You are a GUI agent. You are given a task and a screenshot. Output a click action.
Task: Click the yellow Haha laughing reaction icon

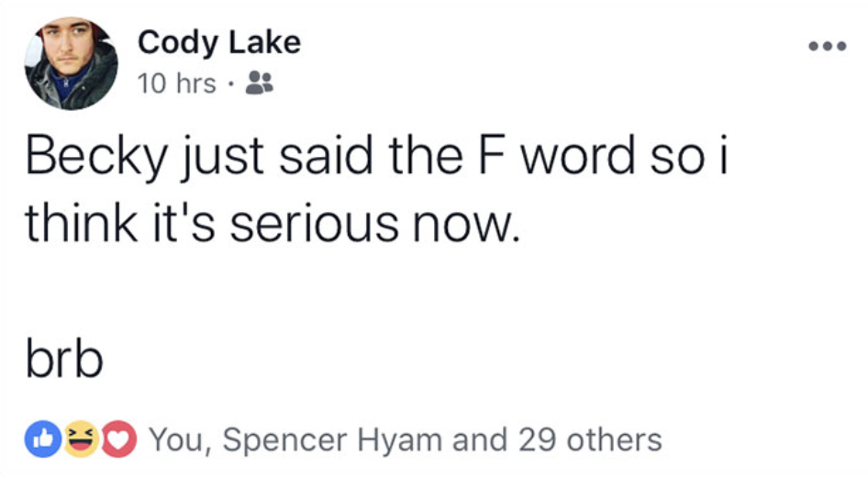[81, 438]
